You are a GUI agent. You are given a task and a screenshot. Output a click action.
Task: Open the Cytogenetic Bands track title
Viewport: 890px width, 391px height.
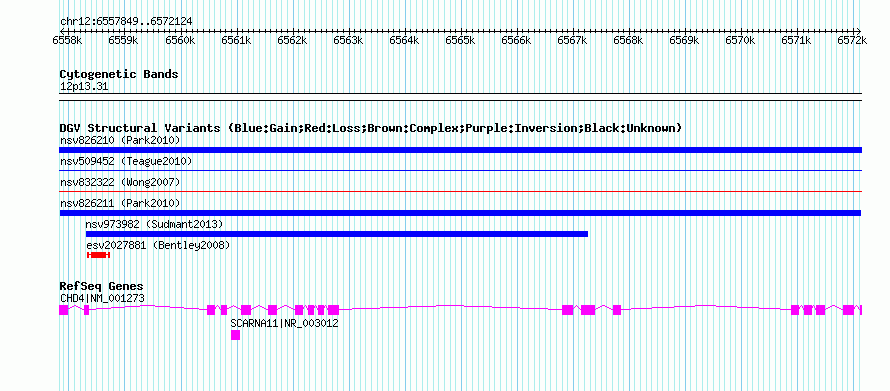click(x=119, y=74)
